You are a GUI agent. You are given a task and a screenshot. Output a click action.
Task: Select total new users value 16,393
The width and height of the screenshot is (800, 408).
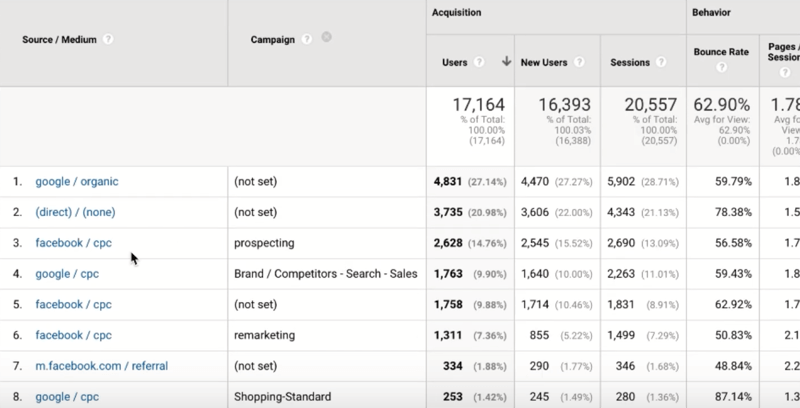coord(565,105)
